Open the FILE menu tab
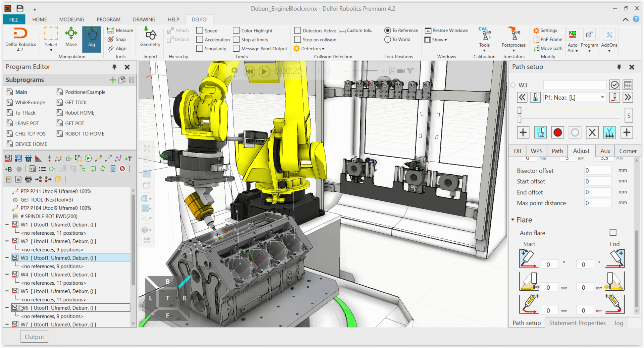 [14, 19]
